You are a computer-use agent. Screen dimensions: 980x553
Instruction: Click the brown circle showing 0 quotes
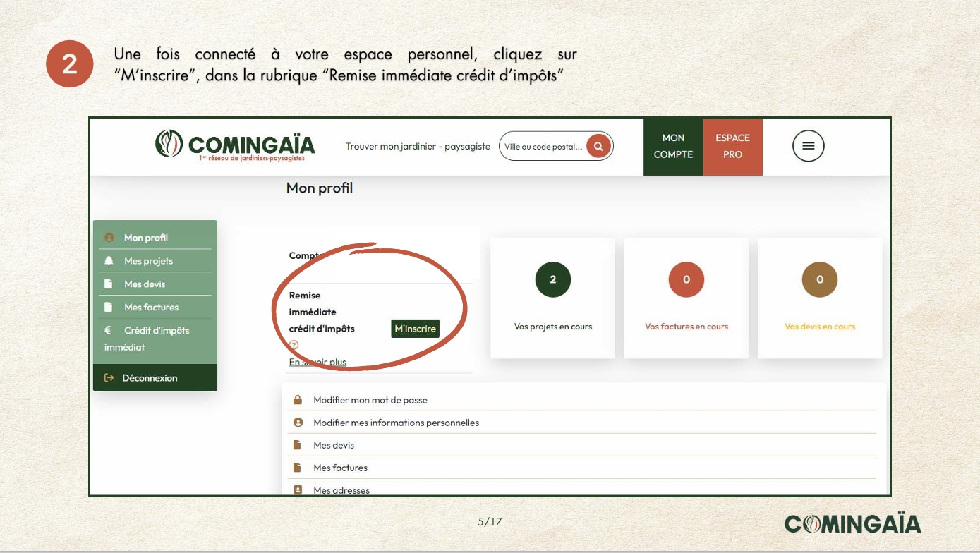[820, 279]
